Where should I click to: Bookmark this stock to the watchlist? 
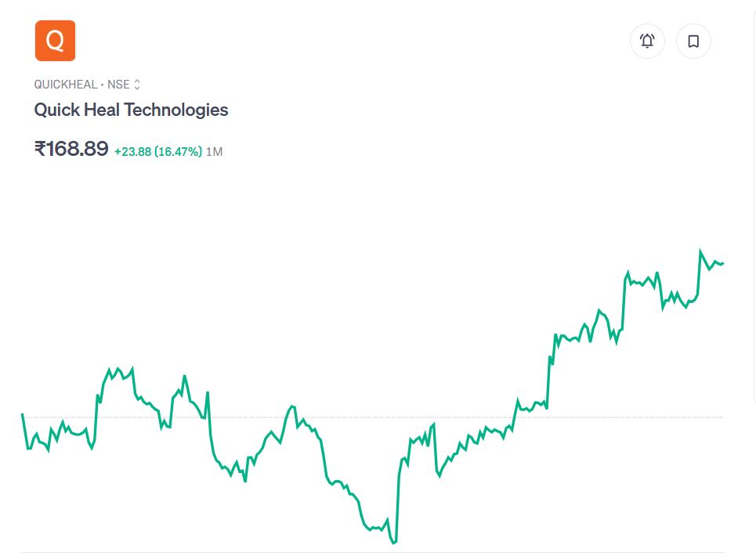[693, 41]
